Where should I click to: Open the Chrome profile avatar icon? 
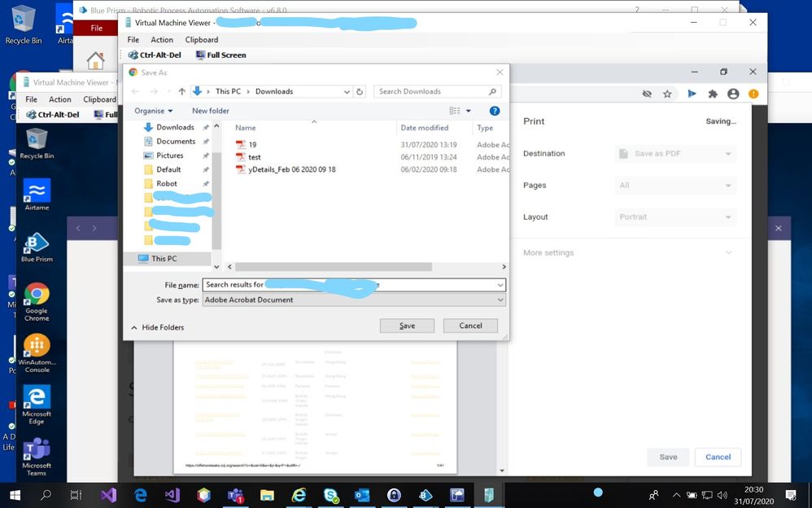[x=733, y=94]
